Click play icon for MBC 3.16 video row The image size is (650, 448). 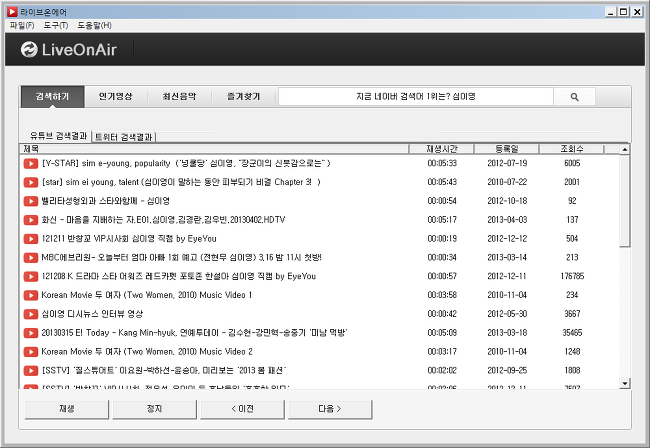tap(31, 258)
